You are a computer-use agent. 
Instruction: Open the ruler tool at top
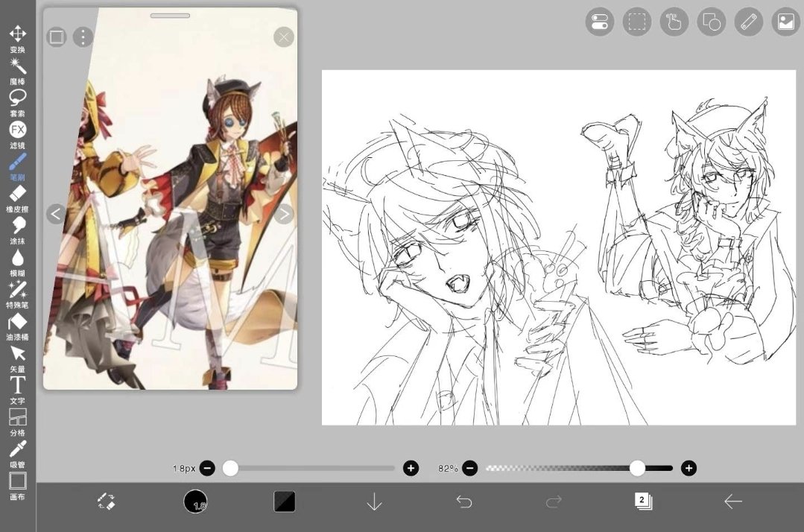tap(749, 22)
